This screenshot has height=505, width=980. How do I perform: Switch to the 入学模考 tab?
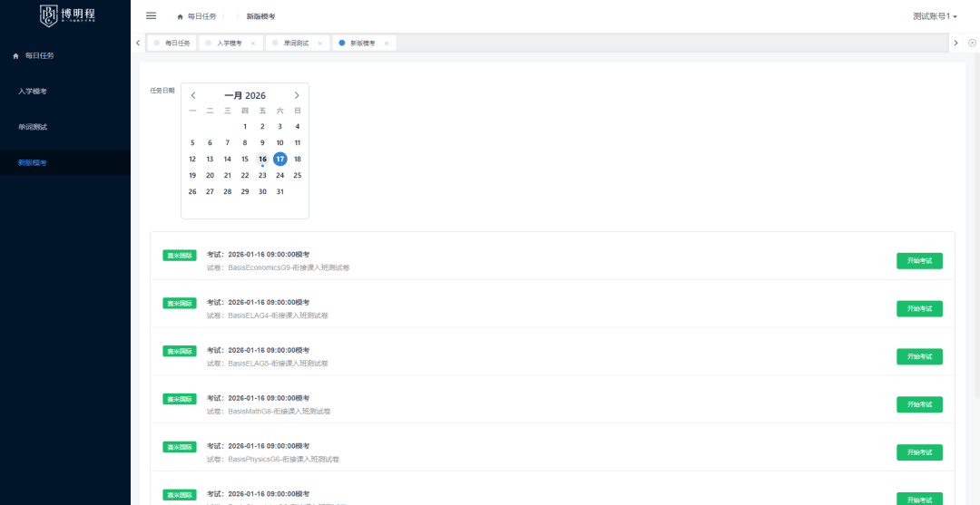(x=229, y=44)
